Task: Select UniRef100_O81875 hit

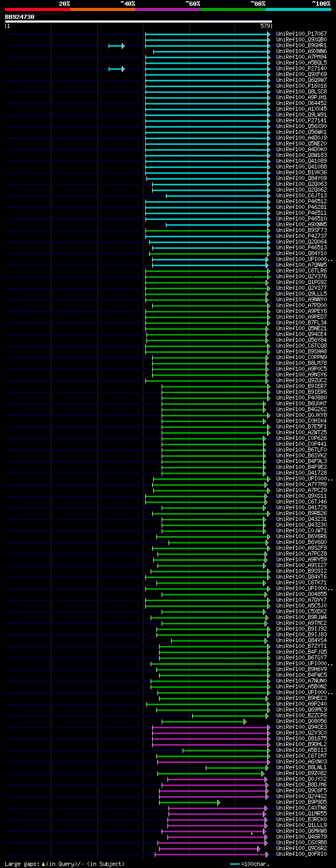Action: (301, 739)
